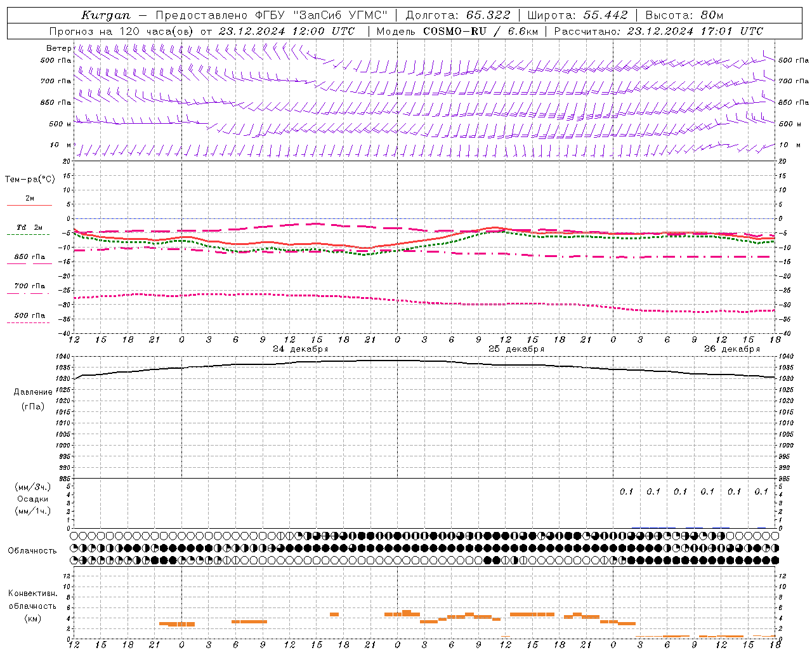The width and height of the screenshot is (812, 650).
Task: Click the dash-dot line sample under legend "700 гПа"
Action: 29,294
